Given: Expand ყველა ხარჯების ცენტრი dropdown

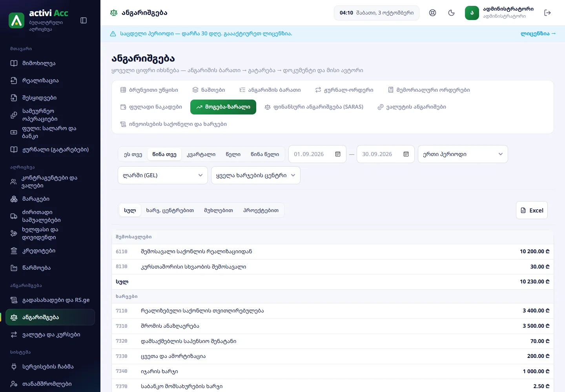Looking at the screenshot, I should (256, 175).
